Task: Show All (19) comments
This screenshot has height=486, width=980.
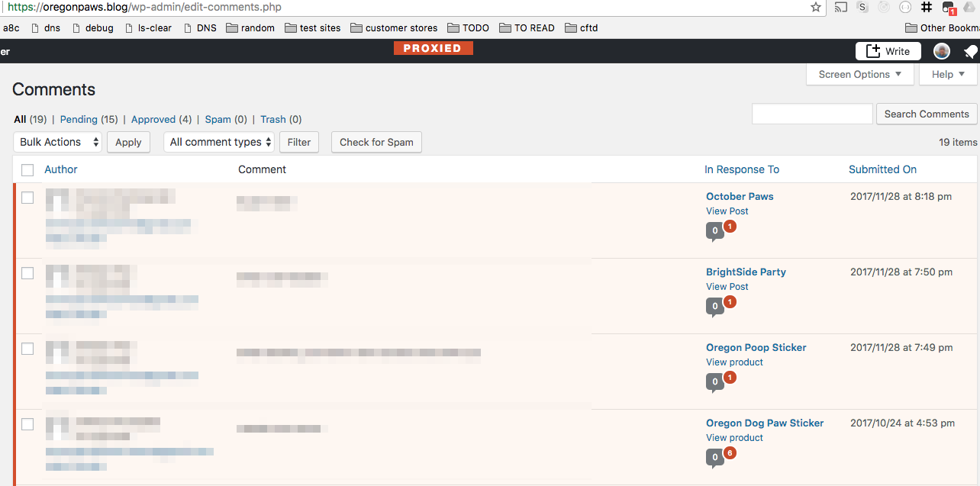Action: click(x=31, y=119)
